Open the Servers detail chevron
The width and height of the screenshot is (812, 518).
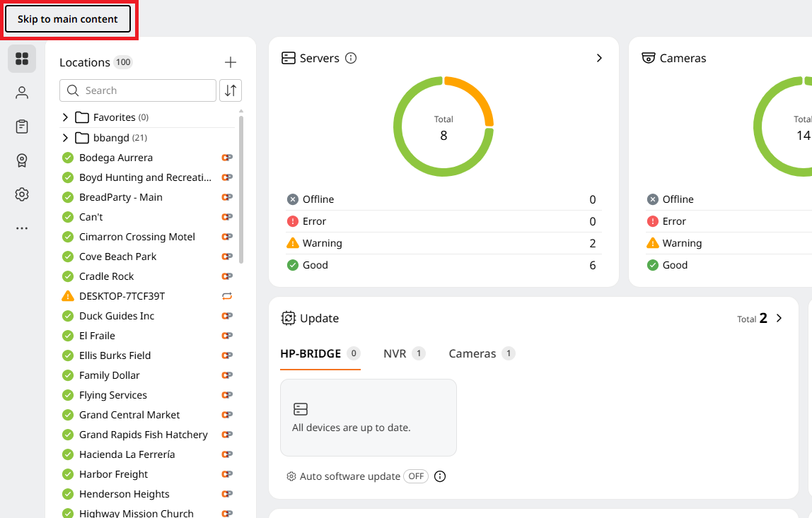tap(599, 58)
